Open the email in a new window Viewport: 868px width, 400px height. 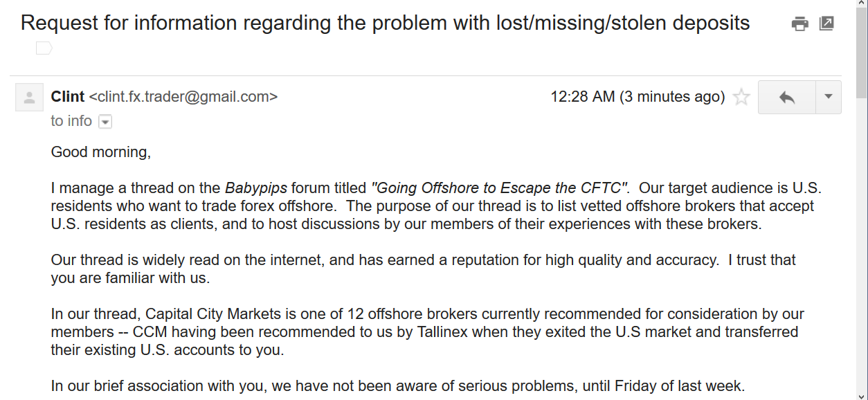(x=826, y=24)
